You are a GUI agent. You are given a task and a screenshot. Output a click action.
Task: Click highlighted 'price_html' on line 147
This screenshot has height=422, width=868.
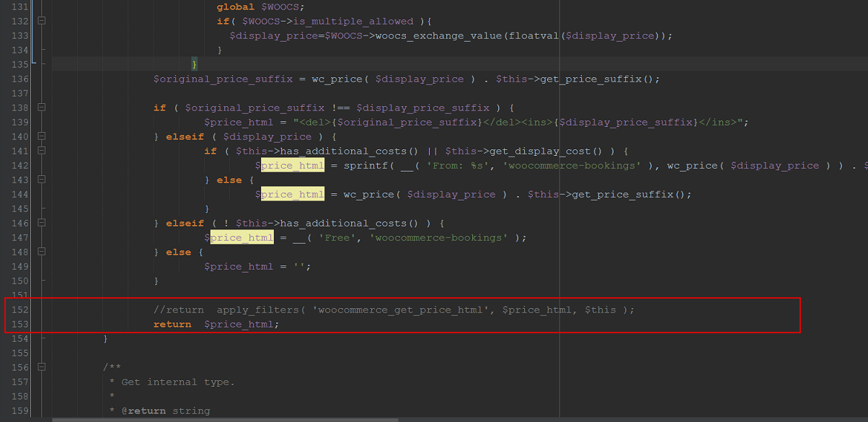(x=242, y=237)
